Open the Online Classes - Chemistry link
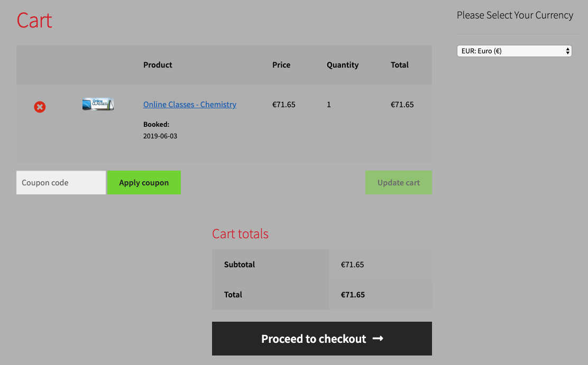Screen dimensions: 588x365 (x=189, y=105)
